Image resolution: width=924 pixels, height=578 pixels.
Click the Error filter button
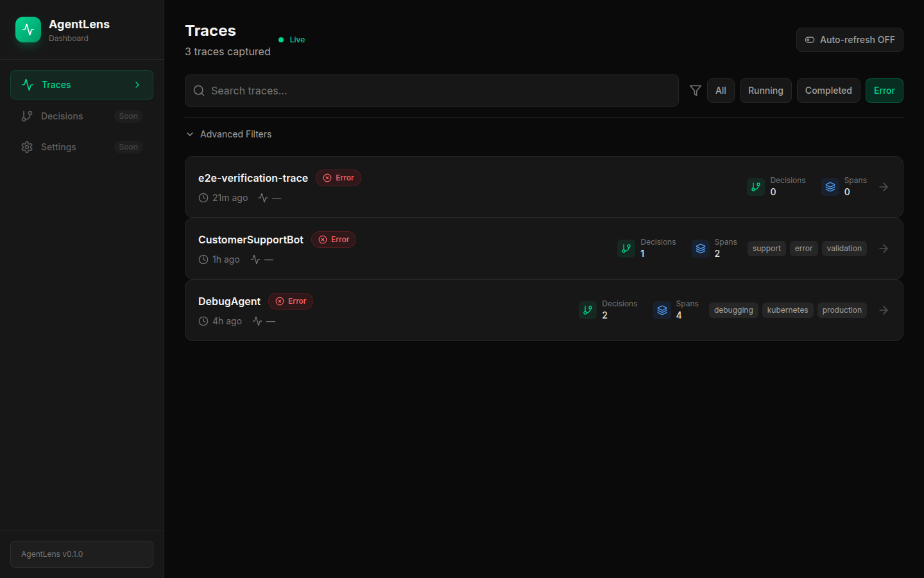(x=884, y=91)
